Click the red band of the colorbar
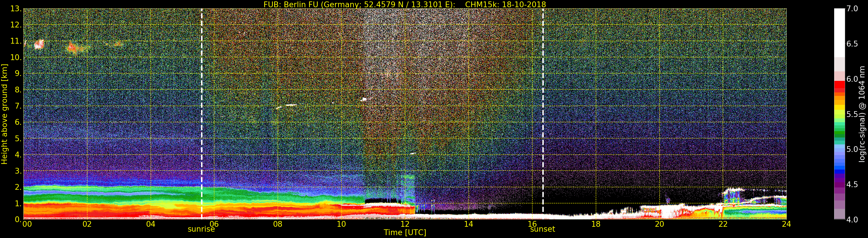Screen dimensions: 868x238 click(839, 87)
